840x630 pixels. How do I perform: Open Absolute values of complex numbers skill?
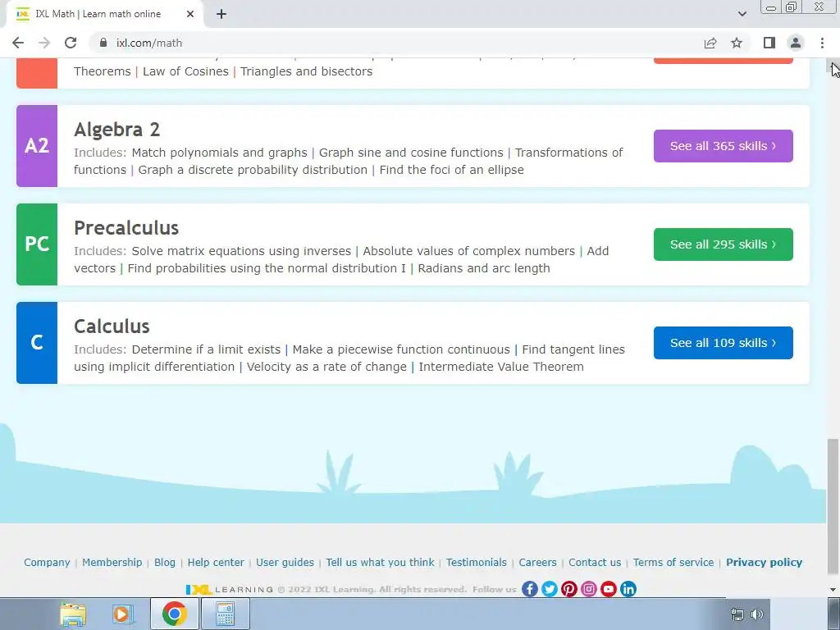point(468,251)
